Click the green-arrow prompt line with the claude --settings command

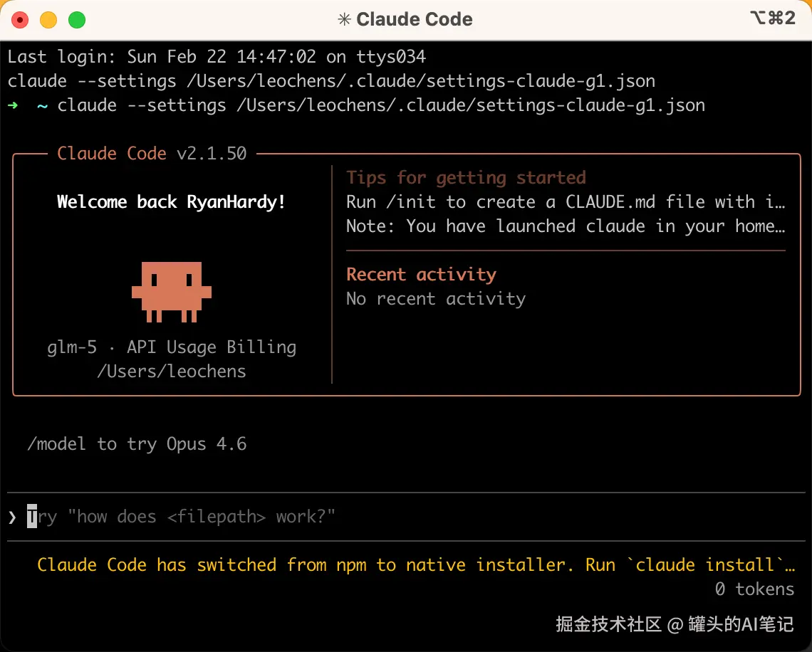coord(356,105)
